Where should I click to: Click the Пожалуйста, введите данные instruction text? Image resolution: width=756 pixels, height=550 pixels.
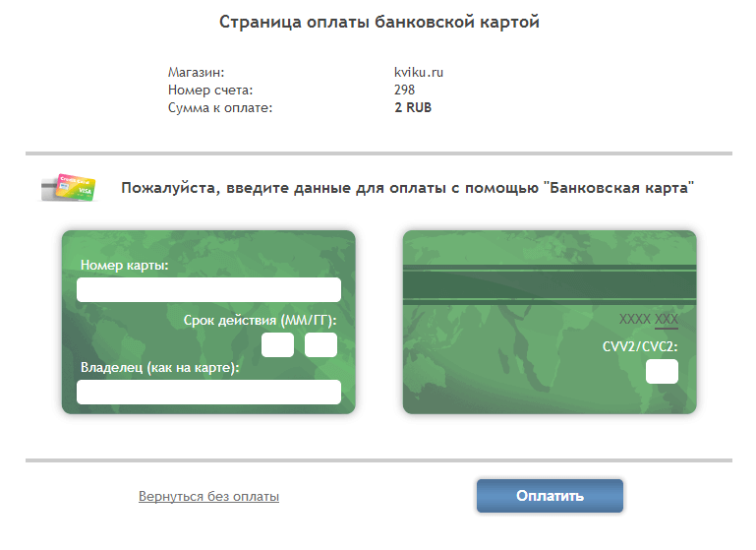point(407,188)
